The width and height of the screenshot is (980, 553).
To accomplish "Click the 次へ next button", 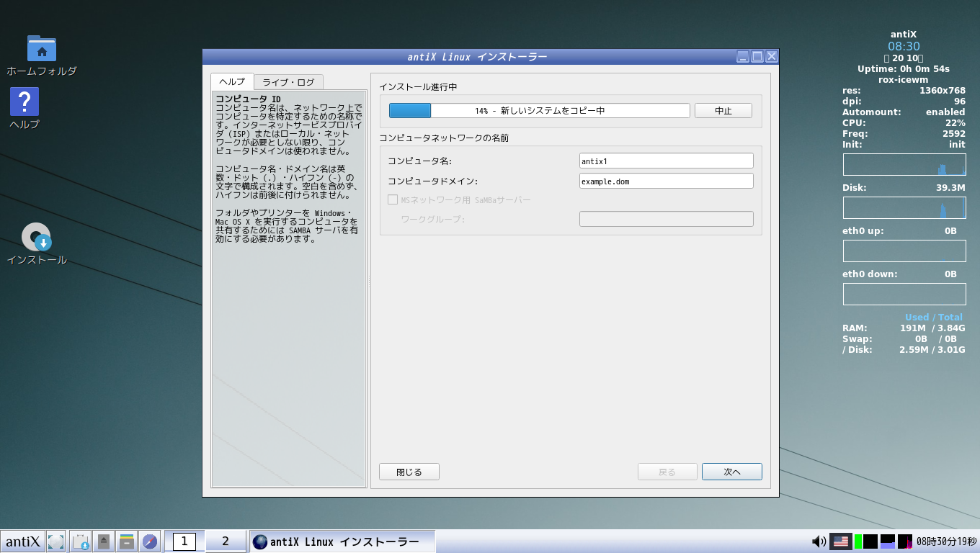I will pos(732,472).
